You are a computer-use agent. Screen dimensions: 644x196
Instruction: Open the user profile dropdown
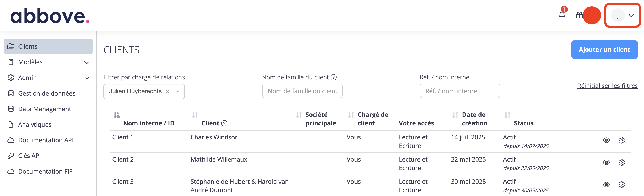622,16
